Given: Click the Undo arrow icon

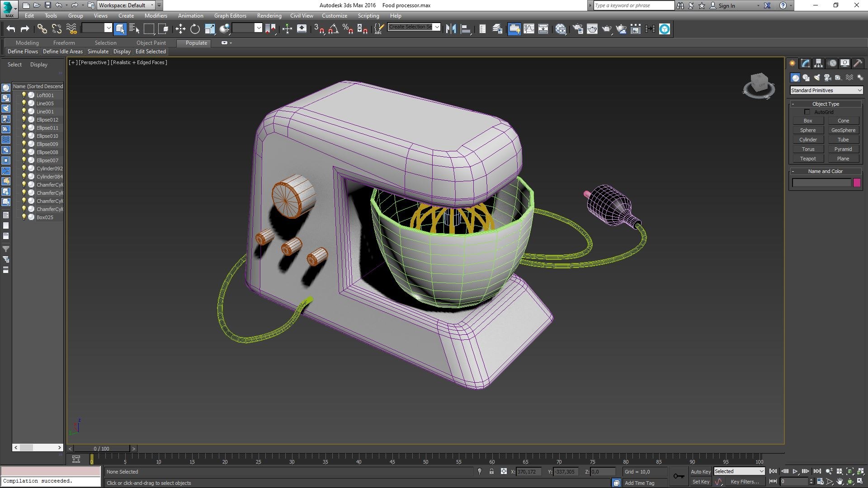Looking at the screenshot, I should coord(11,29).
